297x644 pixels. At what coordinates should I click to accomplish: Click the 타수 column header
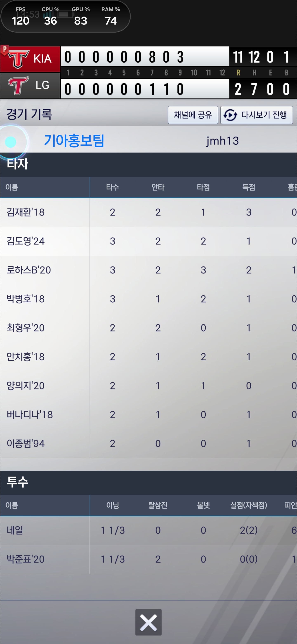(112, 187)
